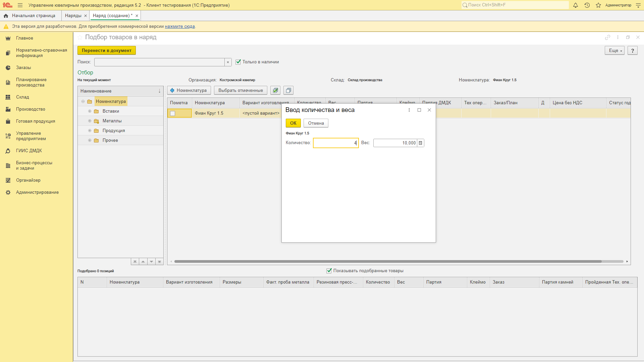Viewport: 644px width, 362px height.
Task: Expand the Металлы folder
Action: (90, 121)
